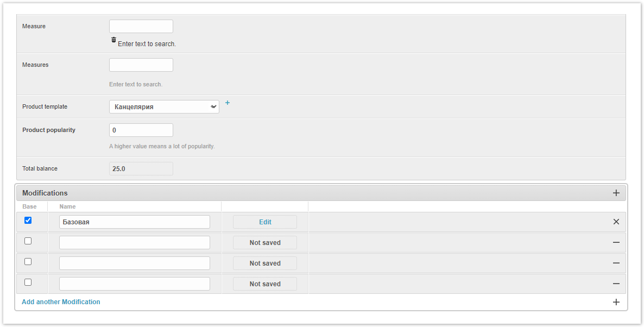Click the Product popularity input field
644x327 pixels.
click(x=141, y=130)
